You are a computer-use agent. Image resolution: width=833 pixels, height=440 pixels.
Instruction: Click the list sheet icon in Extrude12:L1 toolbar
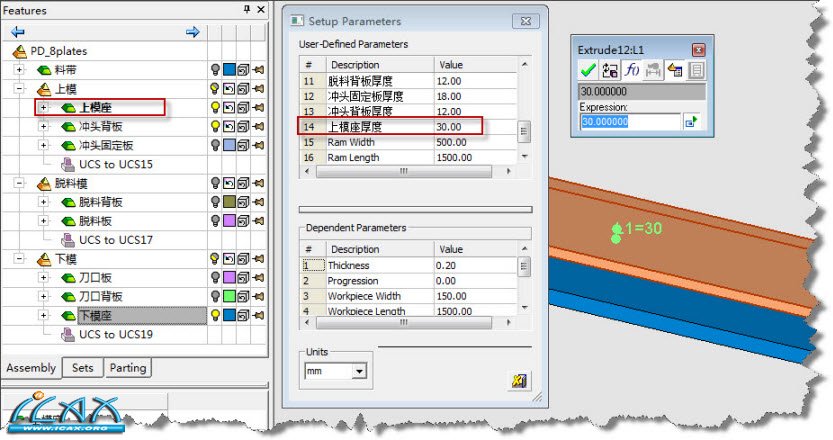[696, 70]
